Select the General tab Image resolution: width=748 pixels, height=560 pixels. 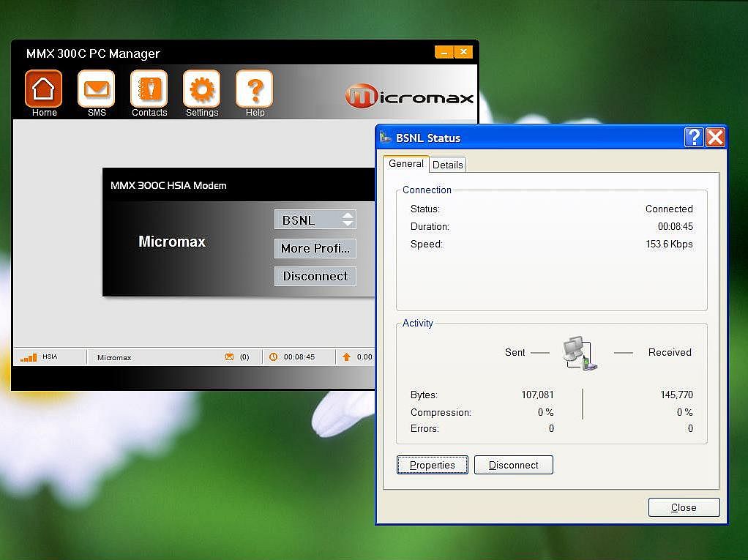point(405,164)
